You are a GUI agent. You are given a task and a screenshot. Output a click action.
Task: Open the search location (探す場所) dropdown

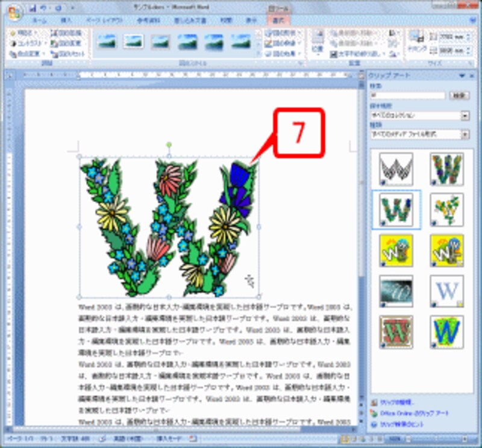point(465,115)
